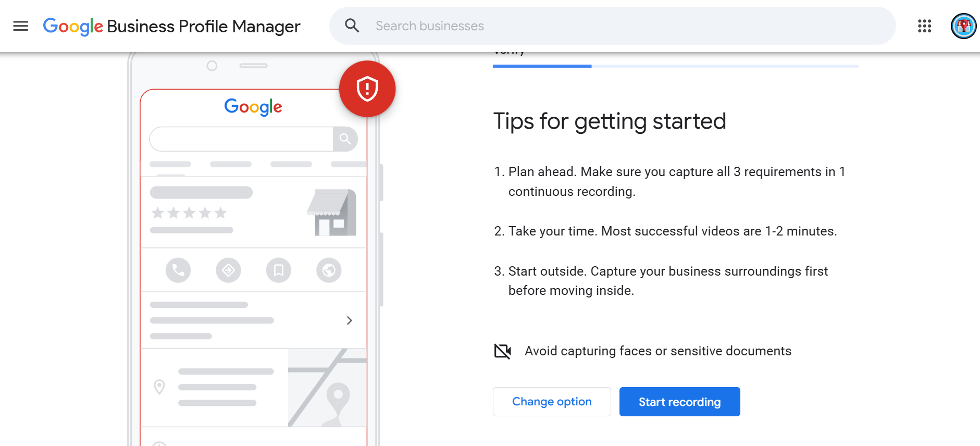Click 'Avoid capturing faces or sensitive documents' text

[658, 351]
